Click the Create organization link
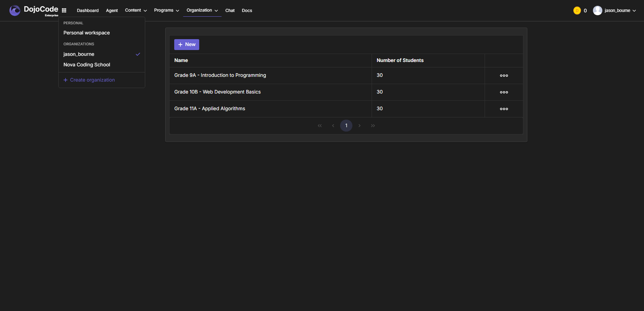Image resolution: width=644 pixels, height=311 pixels. tap(89, 80)
